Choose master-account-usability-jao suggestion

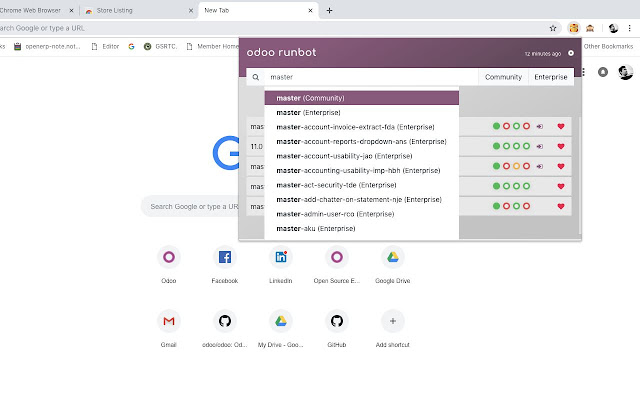coord(362,156)
